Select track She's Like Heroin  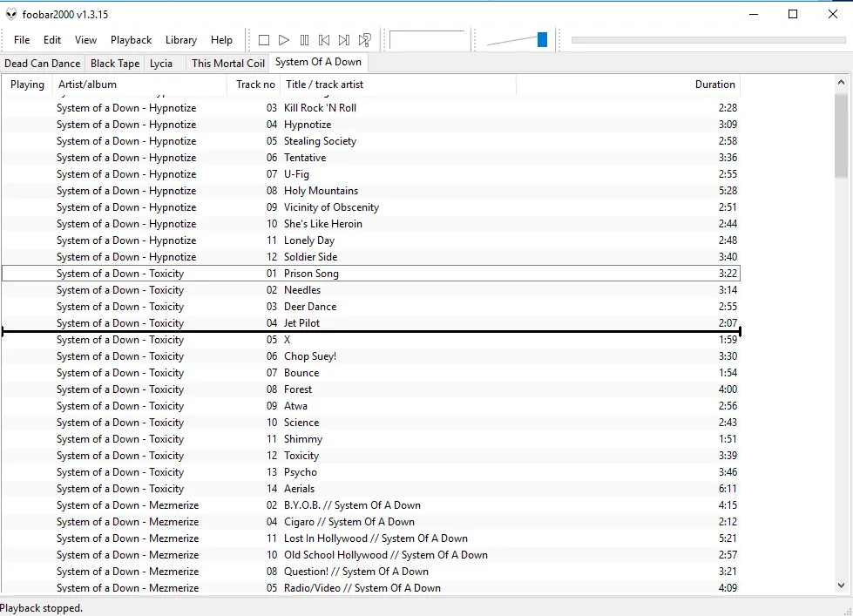371,224
